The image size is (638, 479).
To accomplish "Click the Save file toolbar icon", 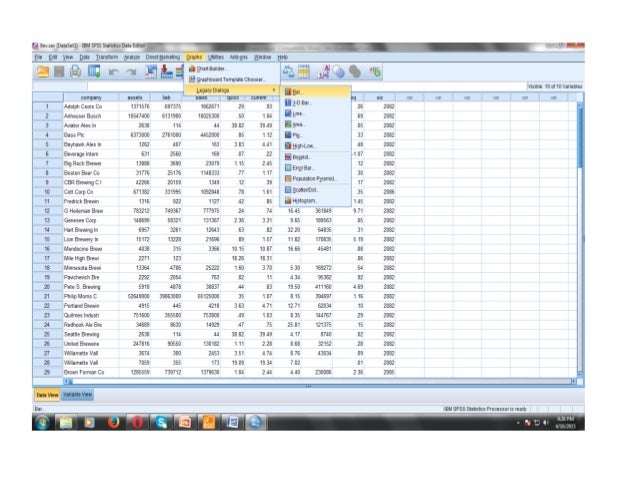I will click(59, 72).
